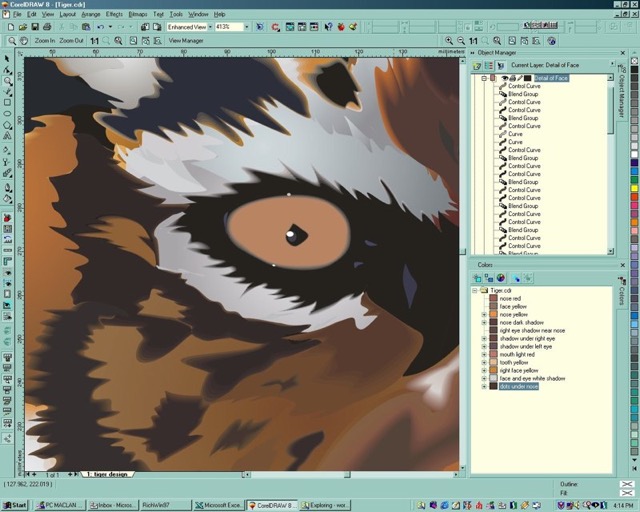Viewport: 640px width, 512px height.
Task: Click the red apple icon in the standard toolbar
Action: point(341,27)
